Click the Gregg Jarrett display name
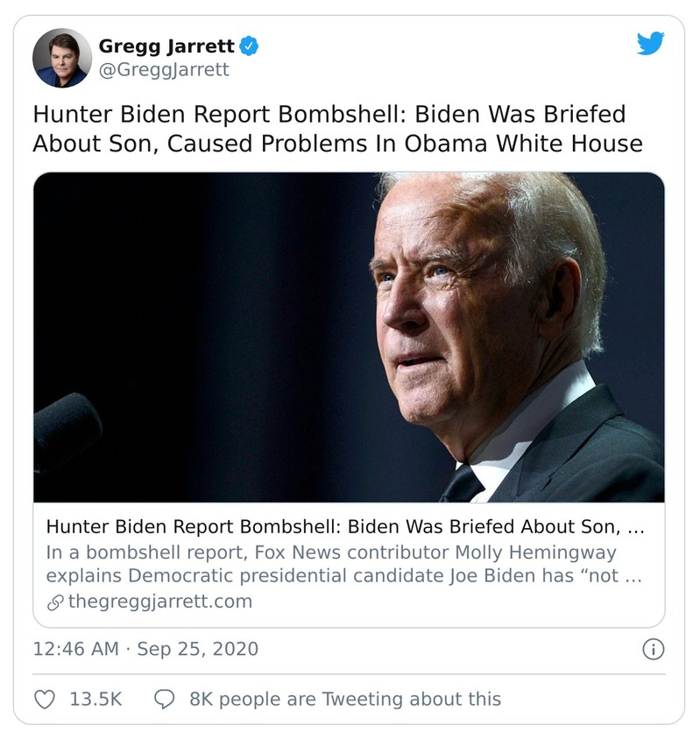700x739 pixels. (x=166, y=46)
